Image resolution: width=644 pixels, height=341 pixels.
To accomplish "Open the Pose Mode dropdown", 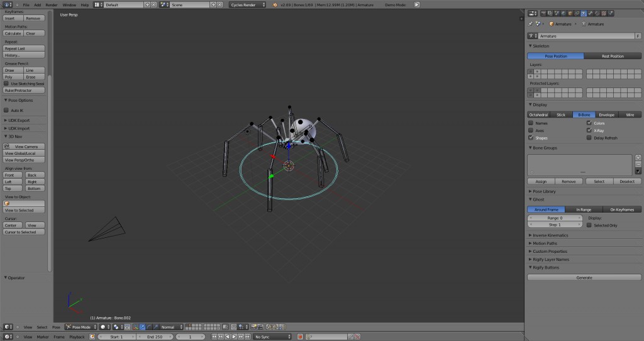I will [81, 327].
